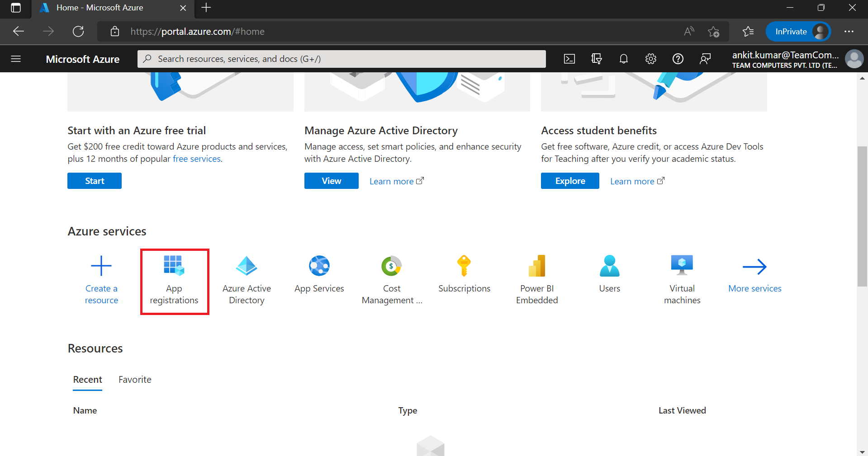Click the Last Viewed column header
This screenshot has width=868, height=456.
pyautogui.click(x=682, y=410)
